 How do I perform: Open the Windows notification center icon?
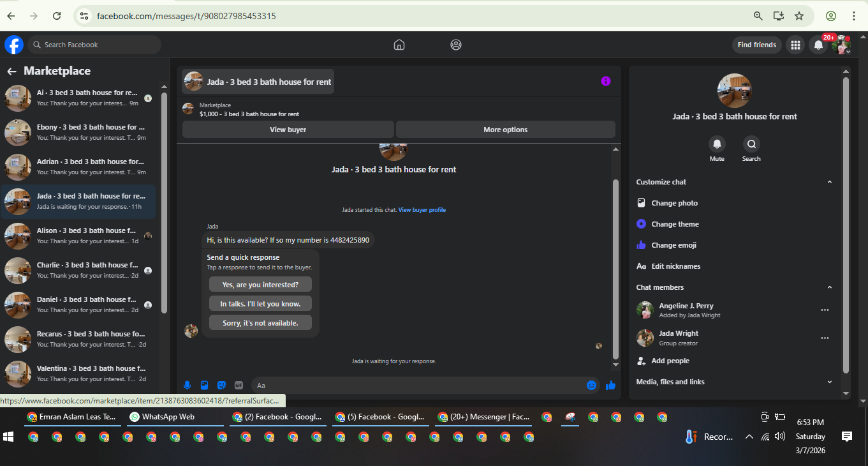847,437
